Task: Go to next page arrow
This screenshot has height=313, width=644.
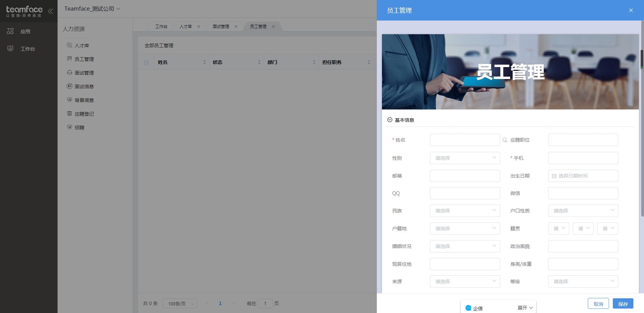Action: pos(234,303)
